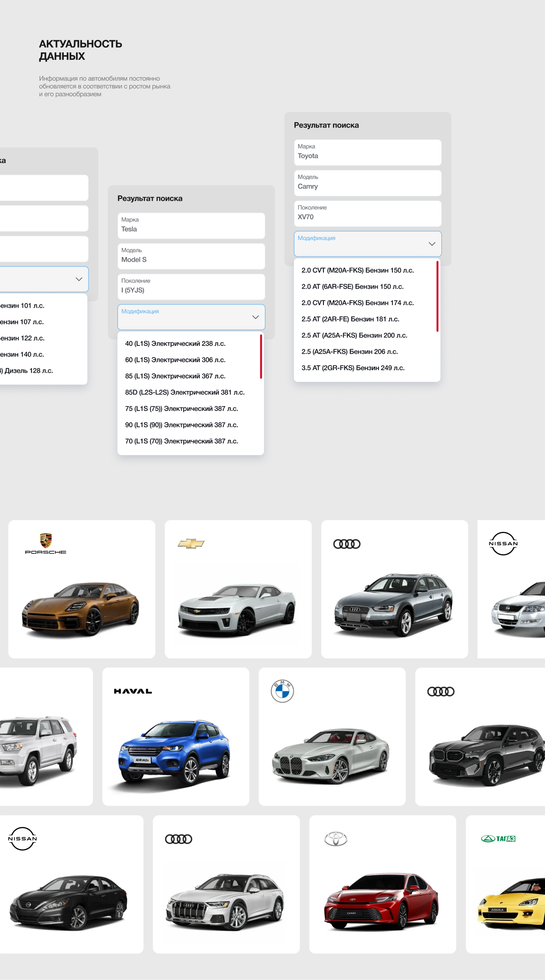
Task: Click the Марка field containing Toyota
Action: [368, 152]
